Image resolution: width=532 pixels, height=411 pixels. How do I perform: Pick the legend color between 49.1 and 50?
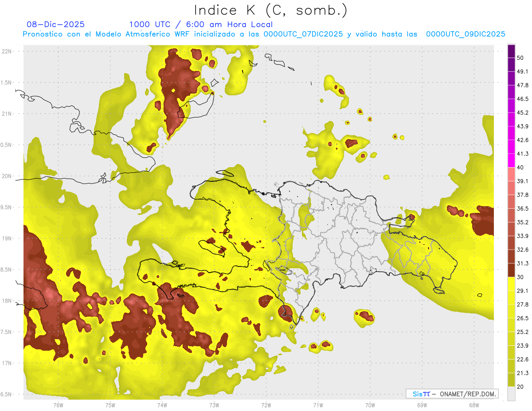pyautogui.click(x=511, y=64)
